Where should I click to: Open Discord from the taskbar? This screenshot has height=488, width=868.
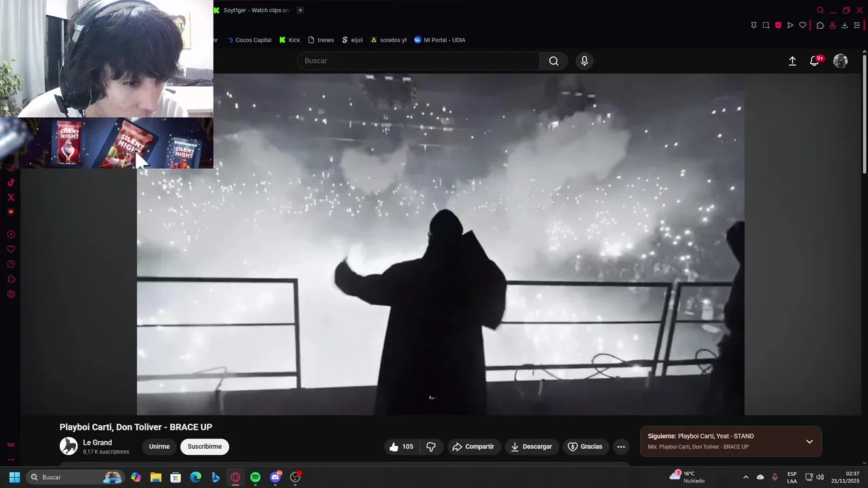pos(275,477)
